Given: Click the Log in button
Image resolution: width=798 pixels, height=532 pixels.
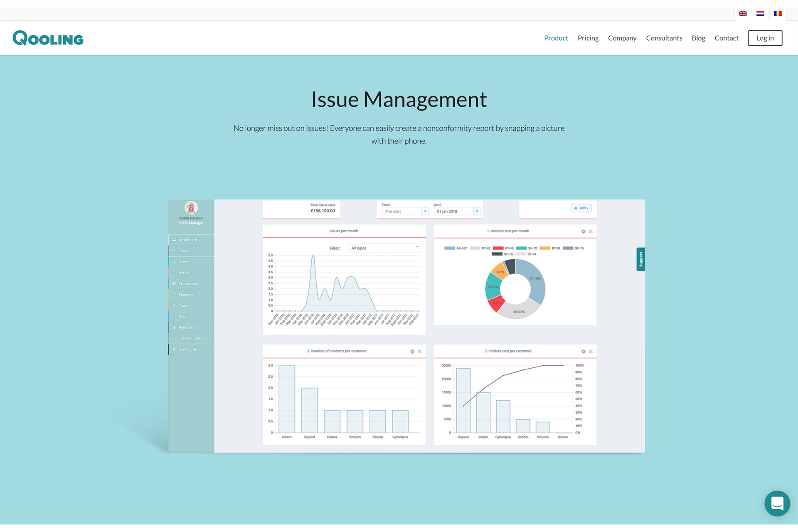Looking at the screenshot, I should coord(765,38).
